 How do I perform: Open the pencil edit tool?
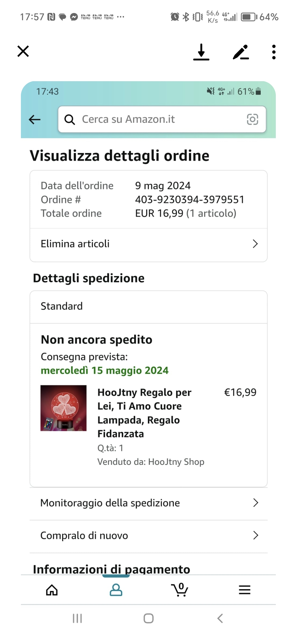point(241,52)
